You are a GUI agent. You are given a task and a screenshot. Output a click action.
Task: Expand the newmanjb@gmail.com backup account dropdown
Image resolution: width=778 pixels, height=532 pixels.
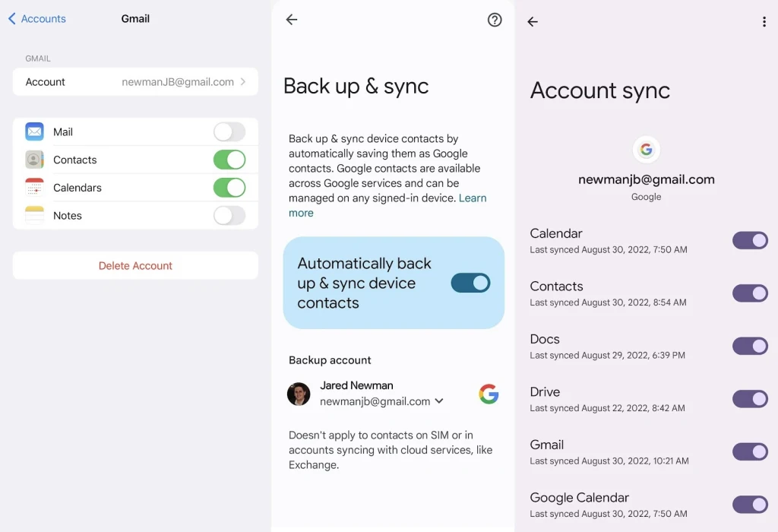coord(439,401)
